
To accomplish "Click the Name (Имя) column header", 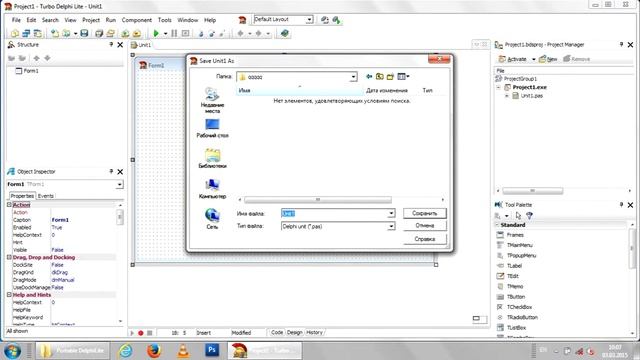I will coord(300,90).
